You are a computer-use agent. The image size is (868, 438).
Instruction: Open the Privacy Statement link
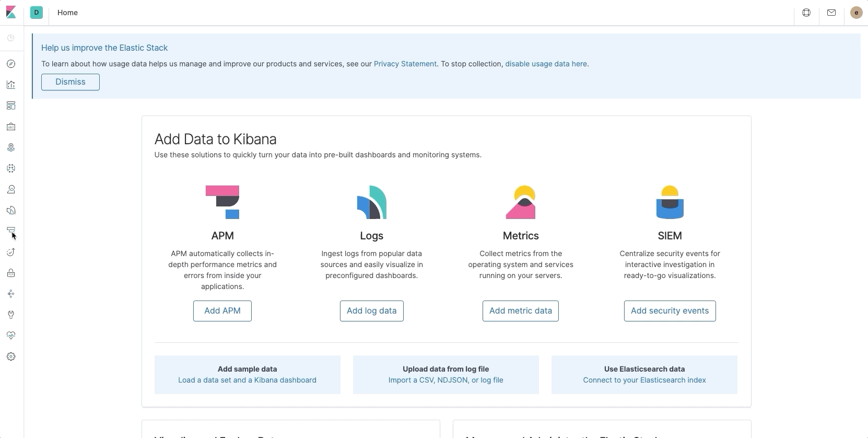point(405,64)
